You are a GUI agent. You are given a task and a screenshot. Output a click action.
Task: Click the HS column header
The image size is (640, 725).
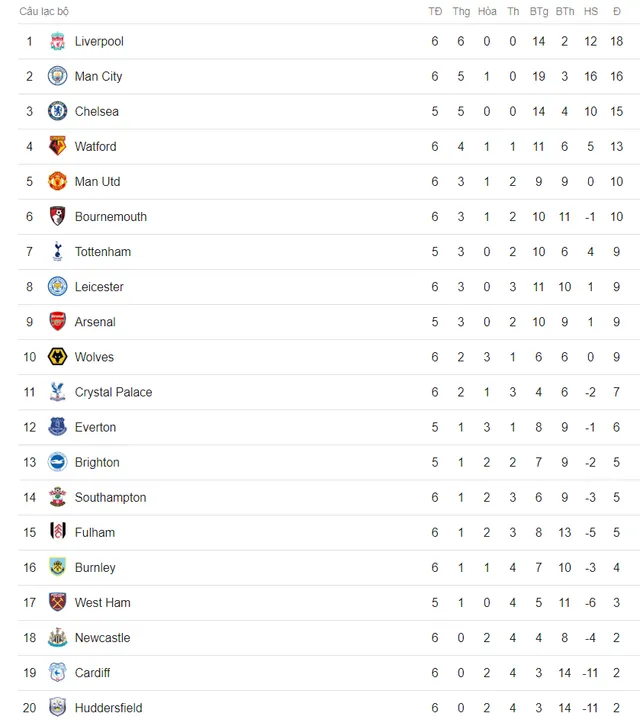(591, 12)
